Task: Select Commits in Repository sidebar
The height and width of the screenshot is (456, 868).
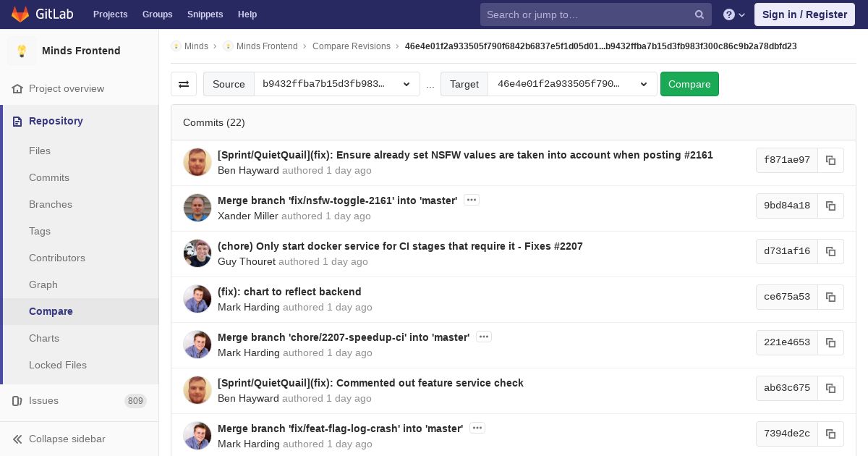Action: point(80,177)
